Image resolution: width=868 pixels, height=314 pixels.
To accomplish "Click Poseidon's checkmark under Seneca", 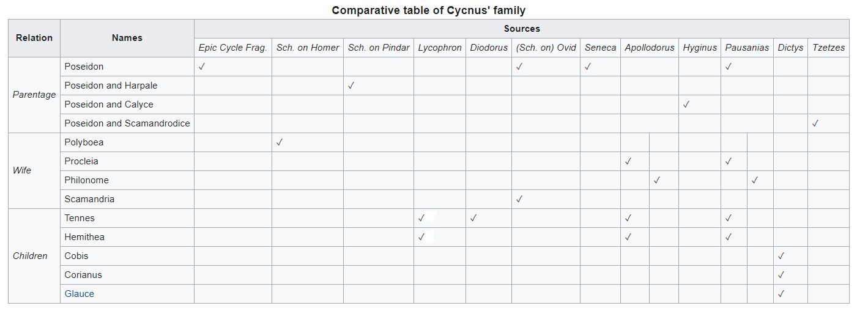I will [x=588, y=67].
